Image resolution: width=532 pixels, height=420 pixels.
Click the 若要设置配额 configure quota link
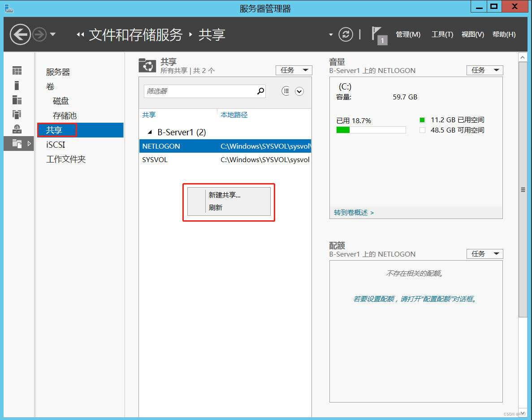(415, 299)
